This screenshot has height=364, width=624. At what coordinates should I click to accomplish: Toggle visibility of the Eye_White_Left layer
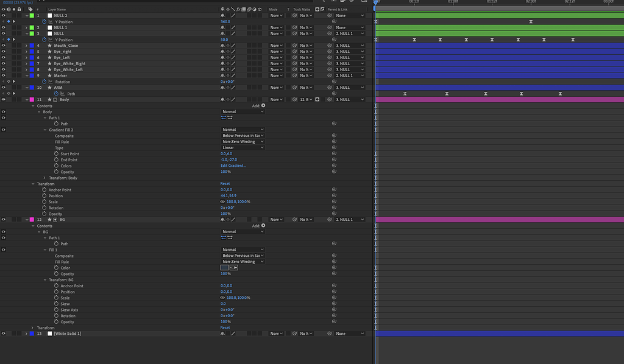pyautogui.click(x=4, y=69)
